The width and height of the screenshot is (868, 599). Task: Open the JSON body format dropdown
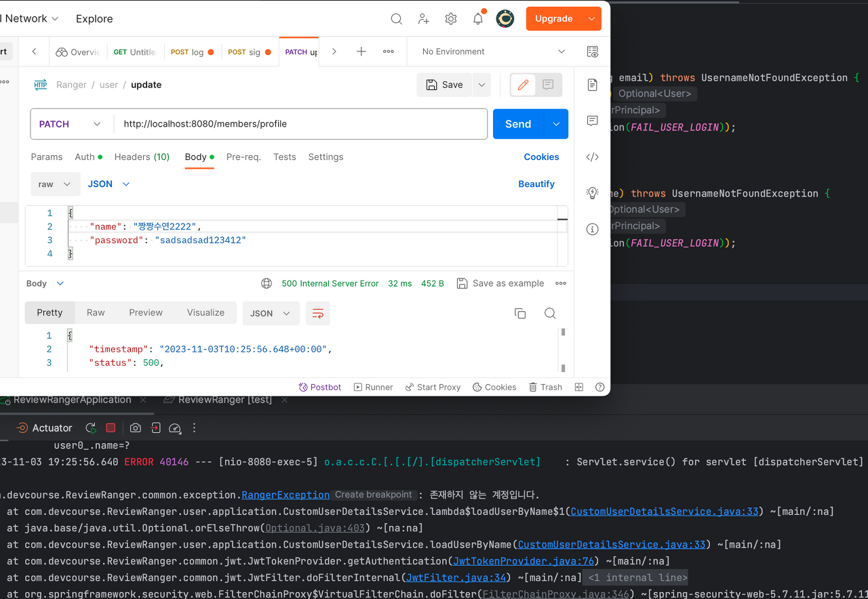(108, 184)
